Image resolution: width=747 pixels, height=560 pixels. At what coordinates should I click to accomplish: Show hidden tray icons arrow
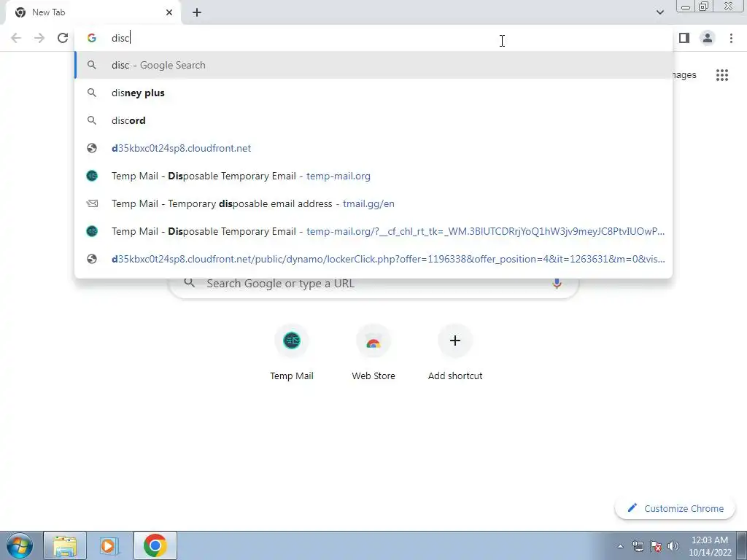tap(620, 546)
